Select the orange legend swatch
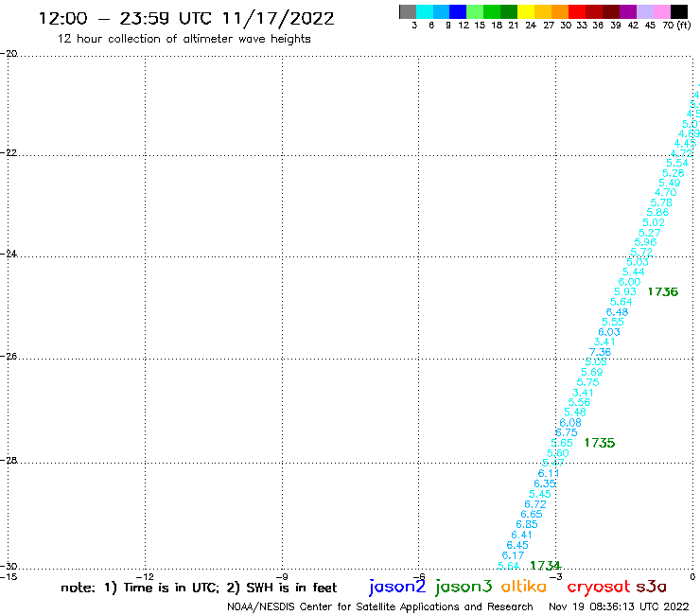The width and height of the screenshot is (700, 615). pyautogui.click(x=559, y=11)
